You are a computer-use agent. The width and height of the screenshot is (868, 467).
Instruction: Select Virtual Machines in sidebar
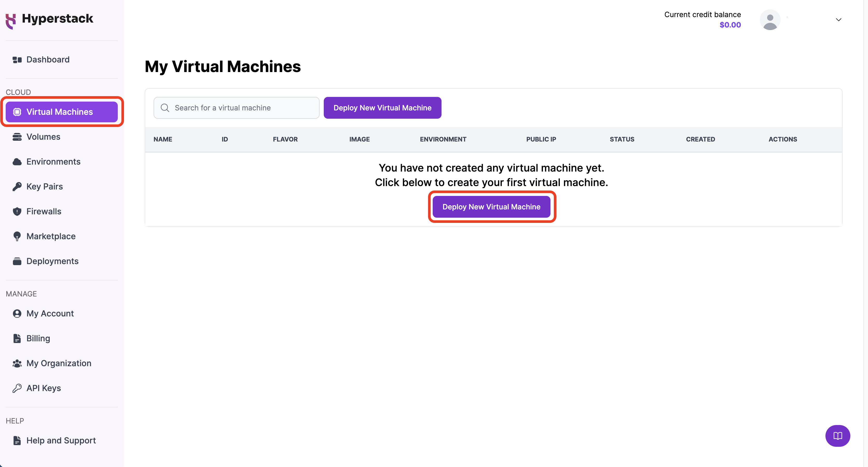[x=62, y=112]
